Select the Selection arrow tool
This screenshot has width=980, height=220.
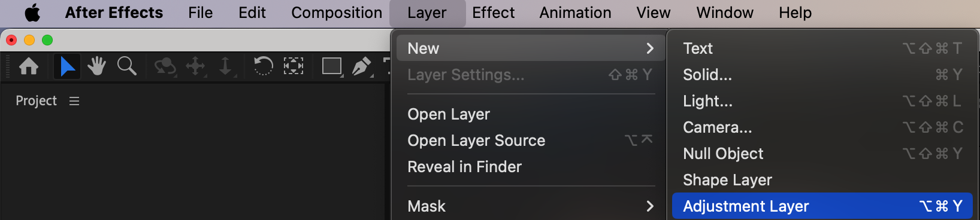[x=67, y=66]
